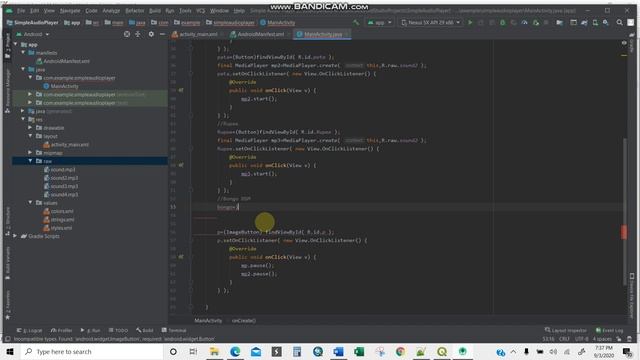
Task: Open Microsoft Edge from taskbar
Action: click(x=235, y=351)
